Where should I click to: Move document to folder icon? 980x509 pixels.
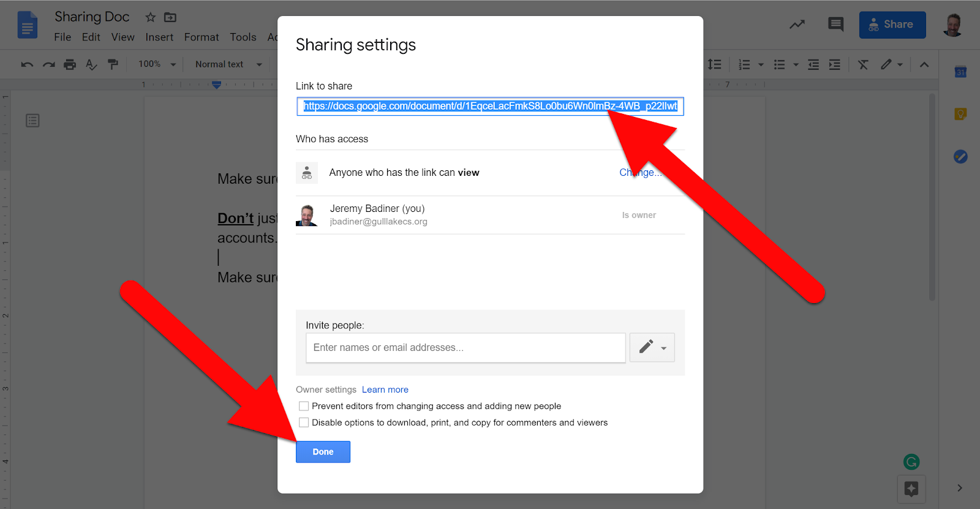coord(170,17)
